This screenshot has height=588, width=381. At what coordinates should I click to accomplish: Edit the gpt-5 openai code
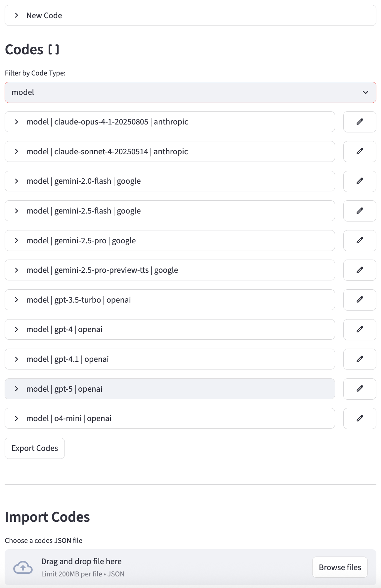[360, 389]
